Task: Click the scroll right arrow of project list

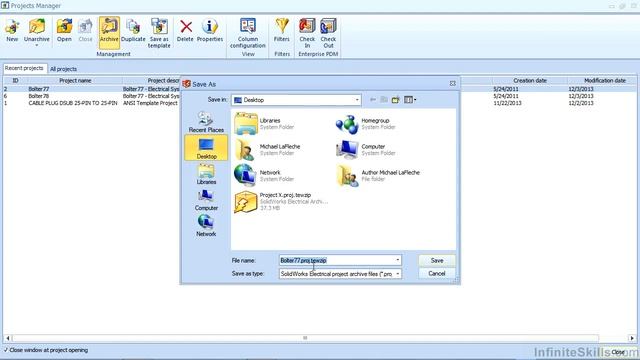Action: pyautogui.click(x=632, y=338)
